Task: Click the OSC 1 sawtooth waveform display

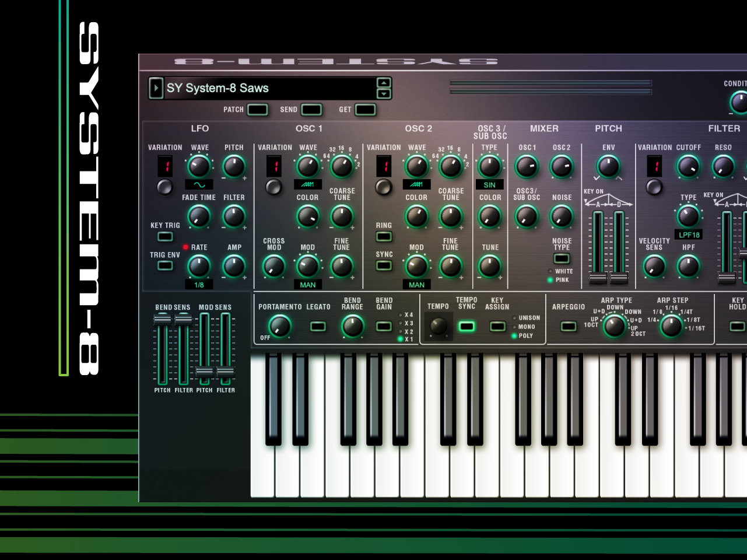Action: (x=307, y=184)
